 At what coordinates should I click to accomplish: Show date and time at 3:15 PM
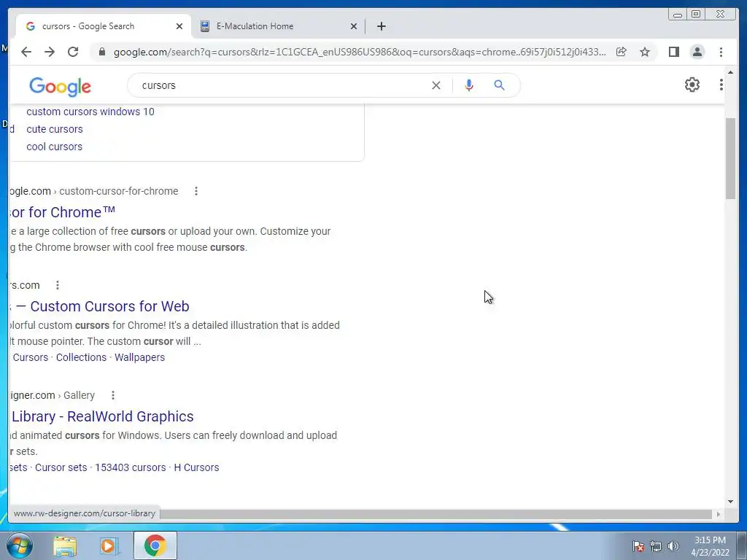tap(710, 545)
